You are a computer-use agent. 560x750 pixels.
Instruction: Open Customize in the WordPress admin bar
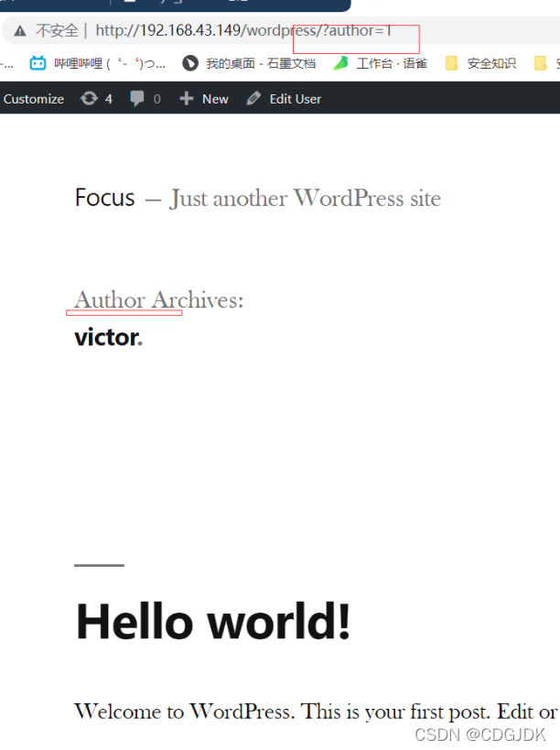click(x=34, y=99)
